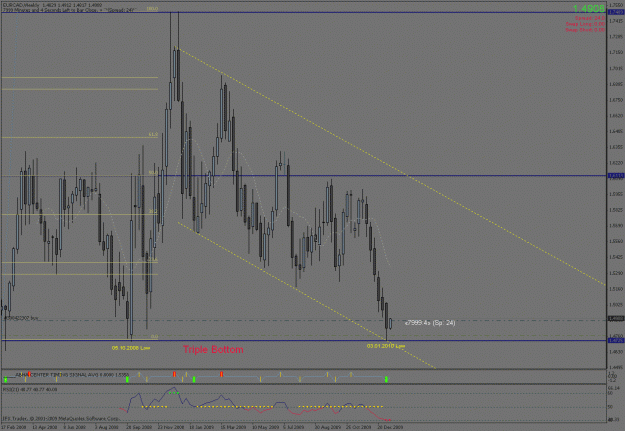Click the RSI(21) indicator label
Image resolution: width=625 pixels, height=431 pixels.
[30, 389]
